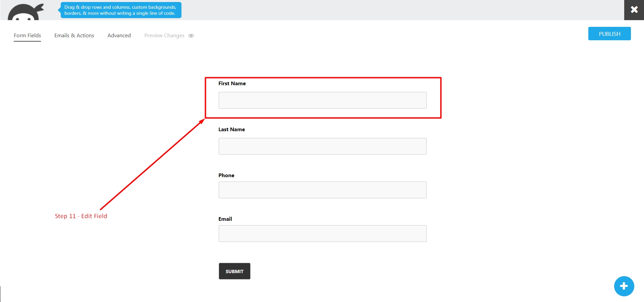Select the Phone input field

click(322, 190)
